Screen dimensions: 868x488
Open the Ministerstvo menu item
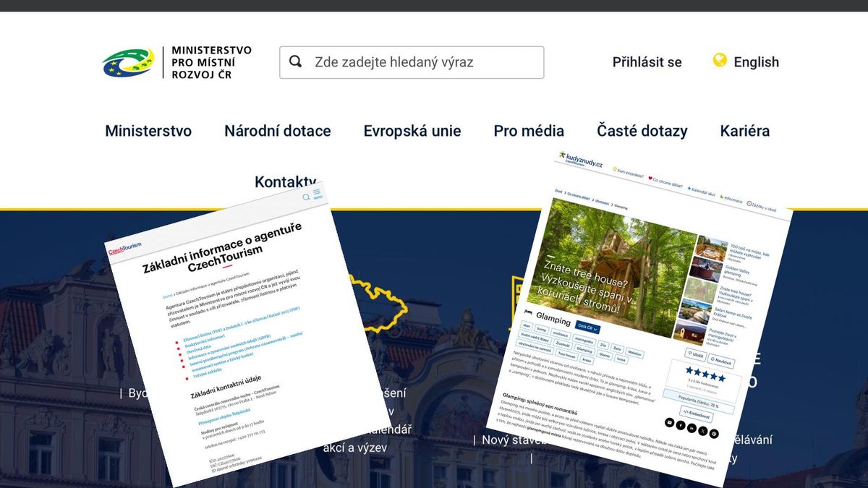click(148, 131)
